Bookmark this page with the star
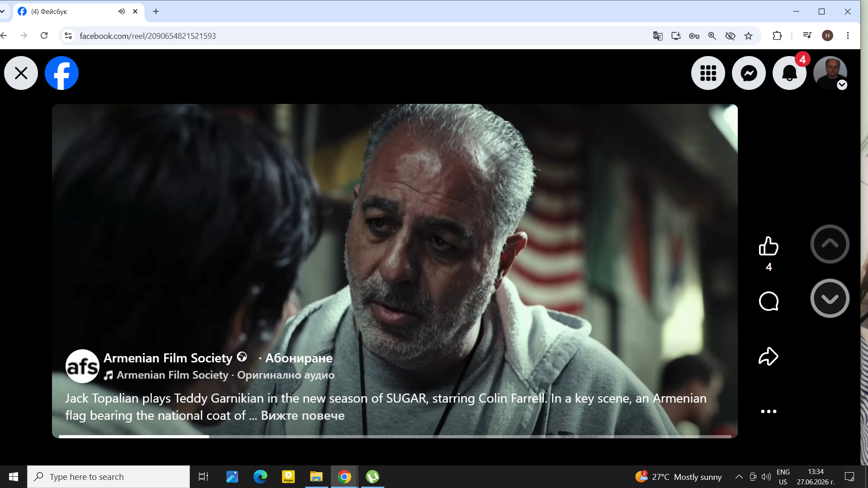868x488 pixels. pos(748,36)
